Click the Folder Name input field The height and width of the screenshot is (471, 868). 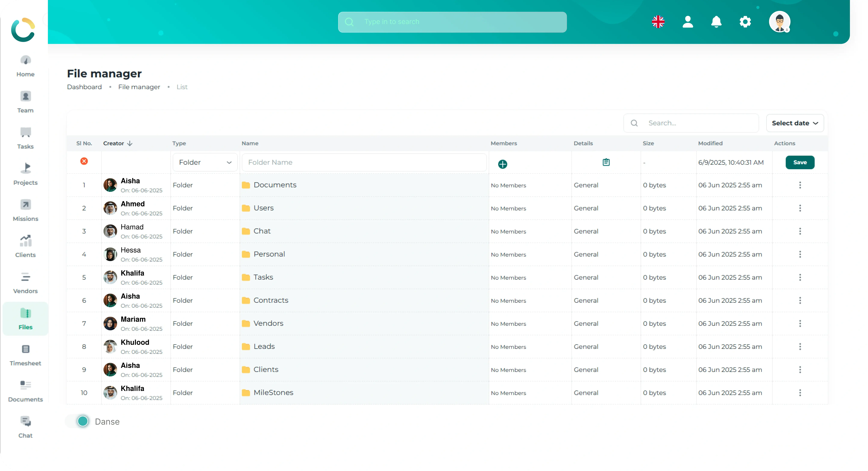[x=364, y=162]
